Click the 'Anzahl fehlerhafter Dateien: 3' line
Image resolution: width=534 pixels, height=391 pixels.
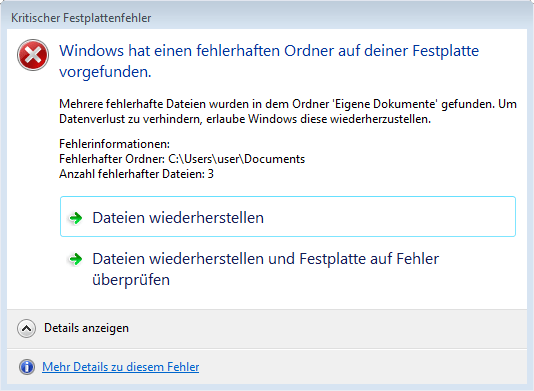click(136, 174)
